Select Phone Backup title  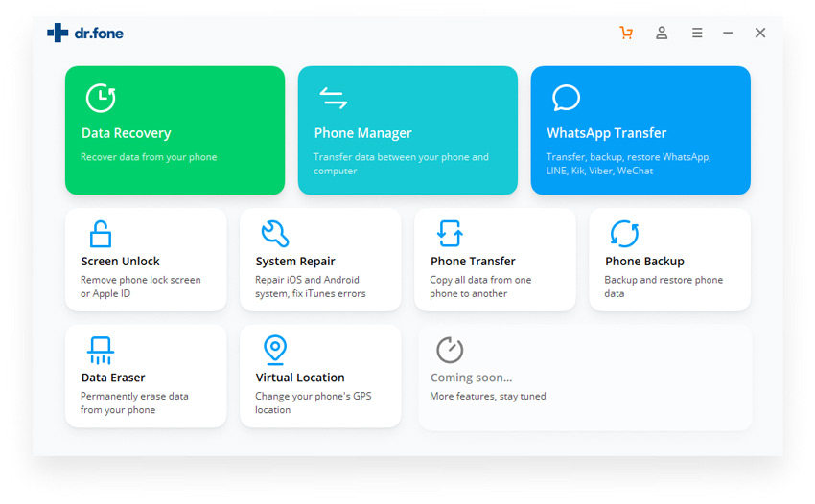[x=644, y=262]
